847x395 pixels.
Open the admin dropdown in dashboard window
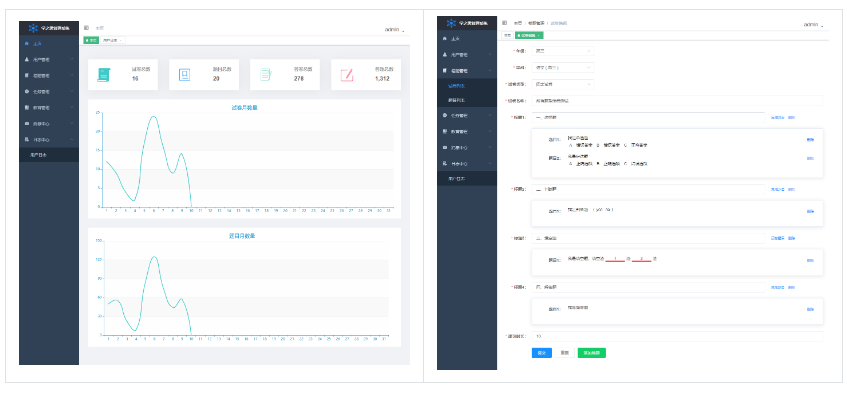pos(394,30)
